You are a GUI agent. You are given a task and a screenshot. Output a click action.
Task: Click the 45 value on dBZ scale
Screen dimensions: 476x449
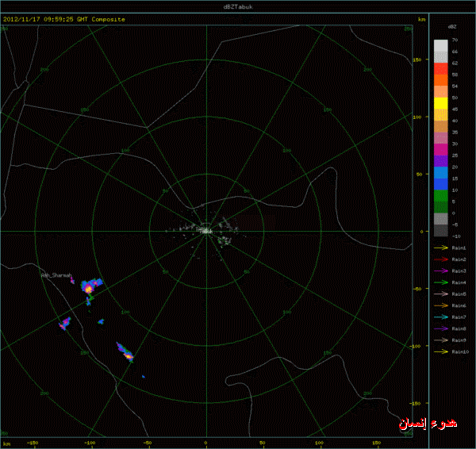pos(455,109)
